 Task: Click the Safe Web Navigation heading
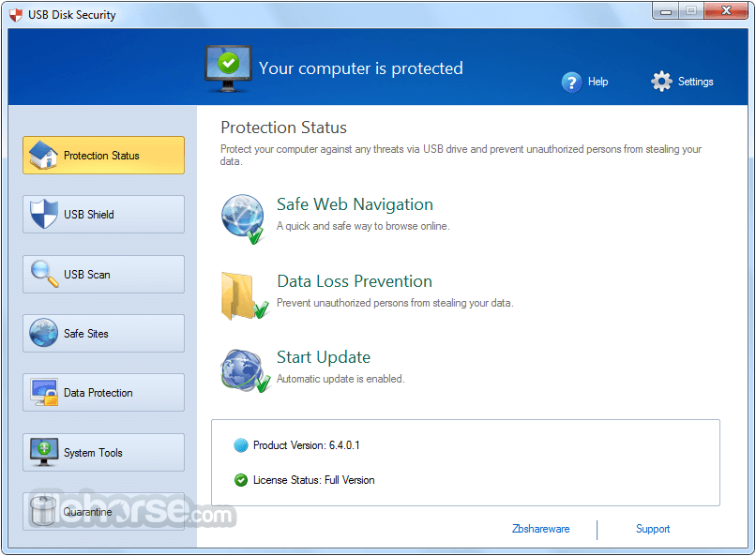(355, 204)
